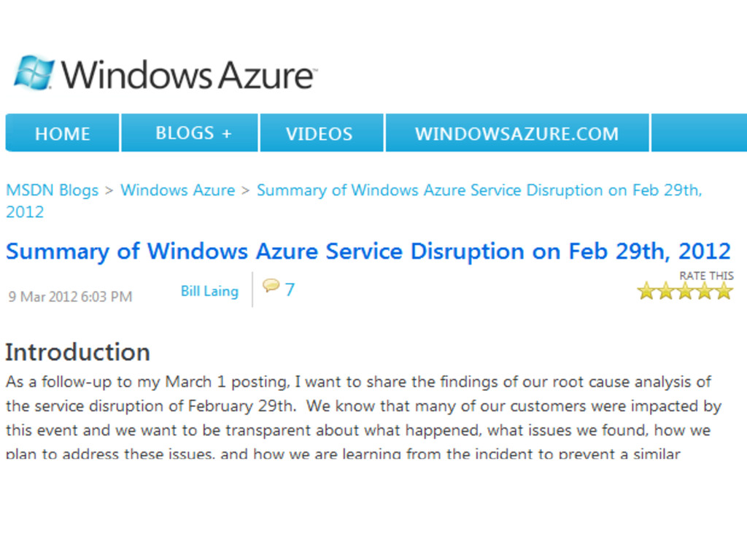Open the article headline link
Image resolution: width=747 pixels, height=560 pixels.
pyautogui.click(x=368, y=252)
